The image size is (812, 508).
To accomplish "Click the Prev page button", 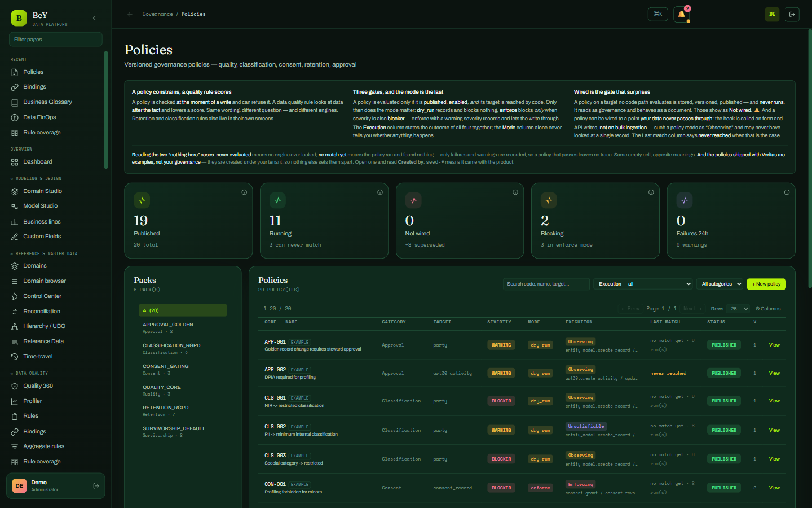I will [630, 309].
